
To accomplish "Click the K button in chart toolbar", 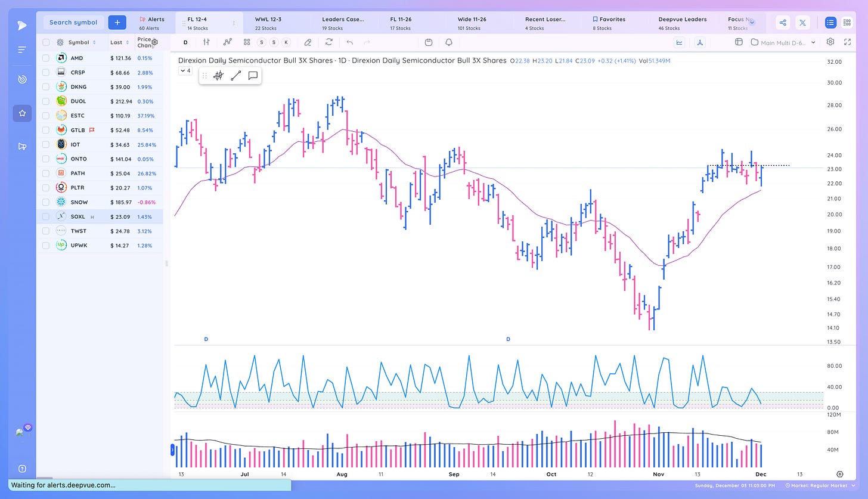I will (286, 42).
